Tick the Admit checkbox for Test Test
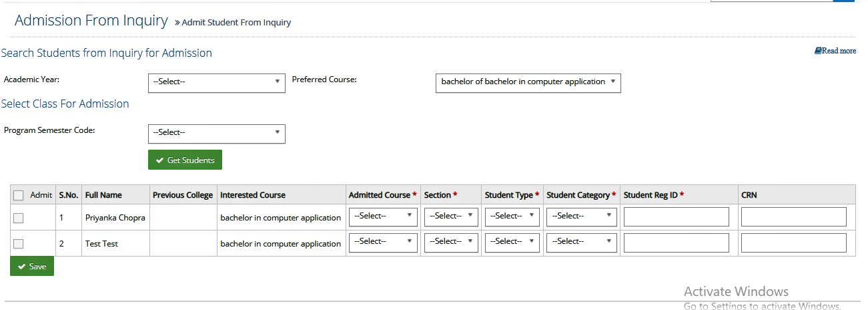The height and width of the screenshot is (310, 868). click(18, 244)
